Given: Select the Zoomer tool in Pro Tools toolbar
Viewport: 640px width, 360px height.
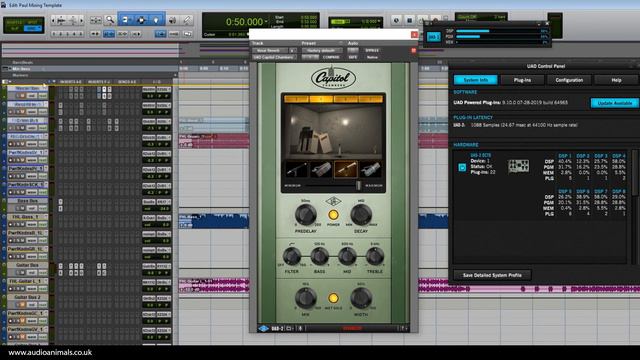Looking at the screenshot, I should click(x=110, y=20).
